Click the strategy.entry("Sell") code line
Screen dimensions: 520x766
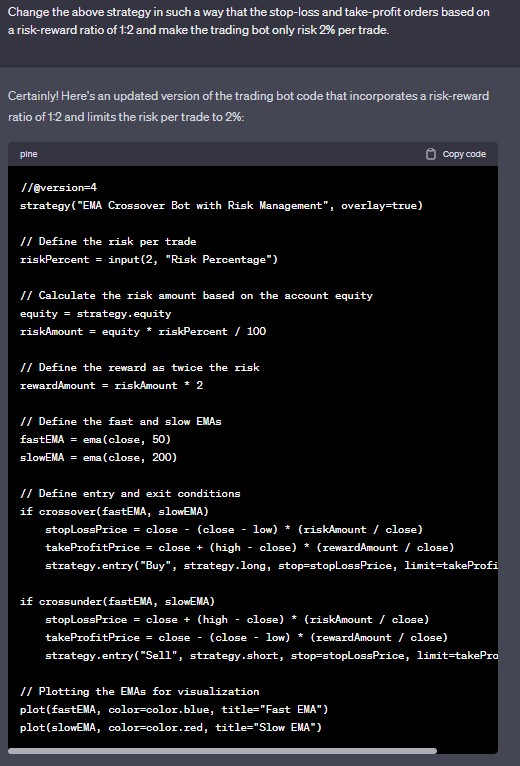click(x=271, y=656)
